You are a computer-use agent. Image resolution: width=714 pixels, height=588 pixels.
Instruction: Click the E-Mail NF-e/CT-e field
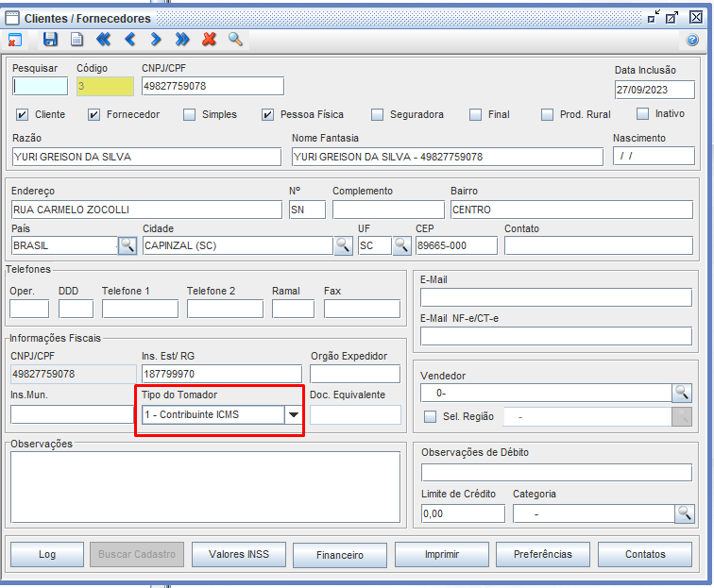[556, 336]
